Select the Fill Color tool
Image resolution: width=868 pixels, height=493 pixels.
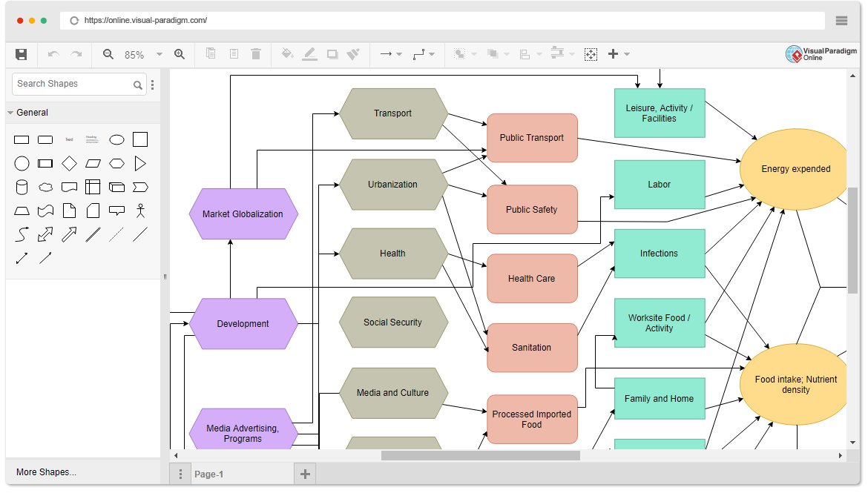[x=287, y=53]
